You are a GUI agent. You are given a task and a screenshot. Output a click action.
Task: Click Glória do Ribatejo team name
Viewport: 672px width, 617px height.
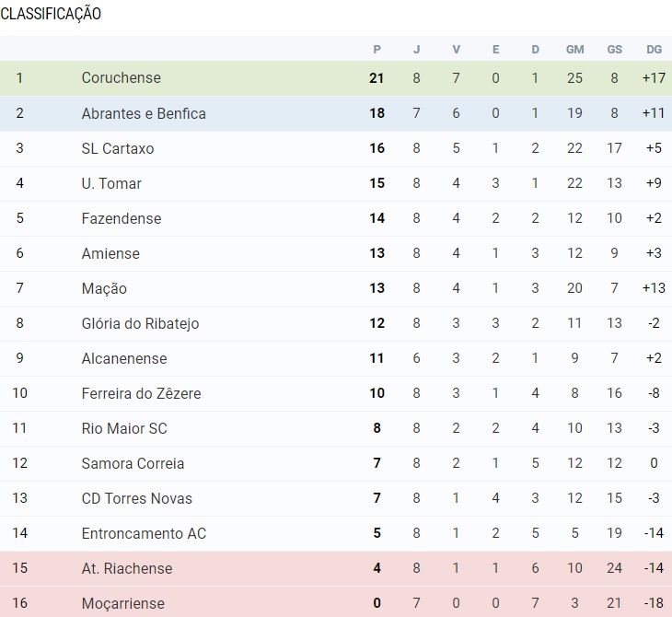click(x=140, y=323)
